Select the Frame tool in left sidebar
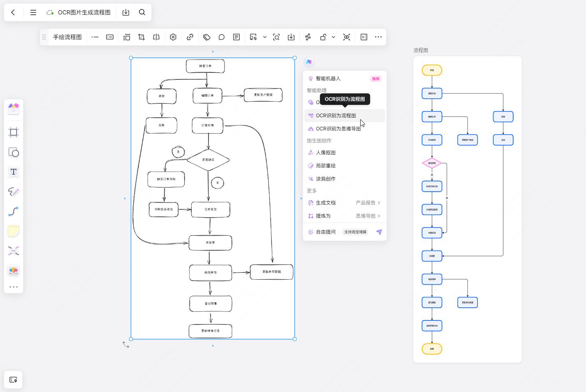Image resolution: width=586 pixels, height=392 pixels. coord(14,132)
